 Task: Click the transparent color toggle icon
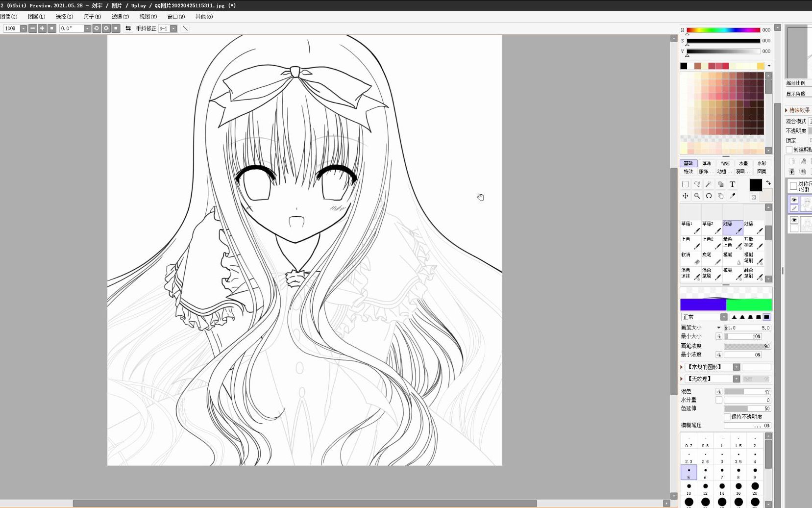(754, 197)
